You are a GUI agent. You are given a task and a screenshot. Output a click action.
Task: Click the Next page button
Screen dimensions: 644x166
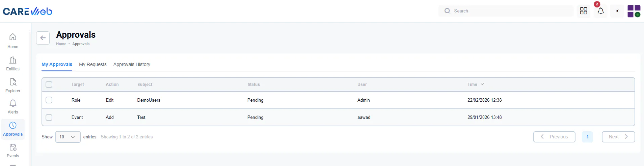pyautogui.click(x=618, y=137)
